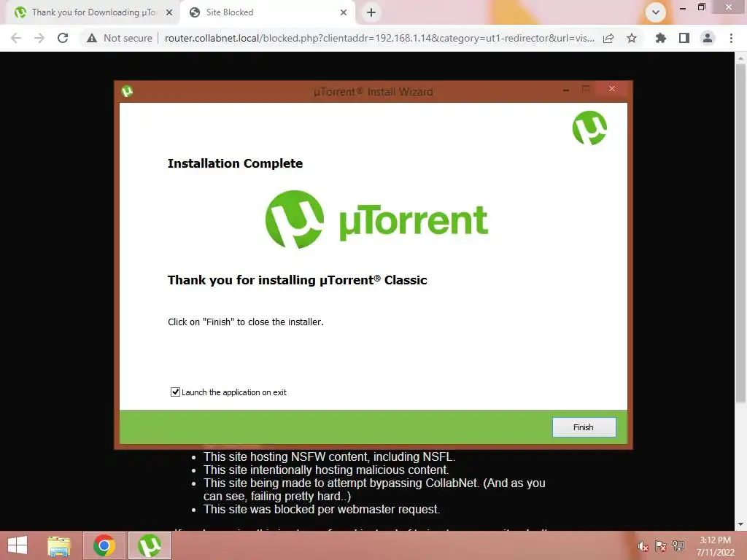This screenshot has width=747, height=560.
Task: Open File Explorer from the taskbar
Action: point(59,545)
